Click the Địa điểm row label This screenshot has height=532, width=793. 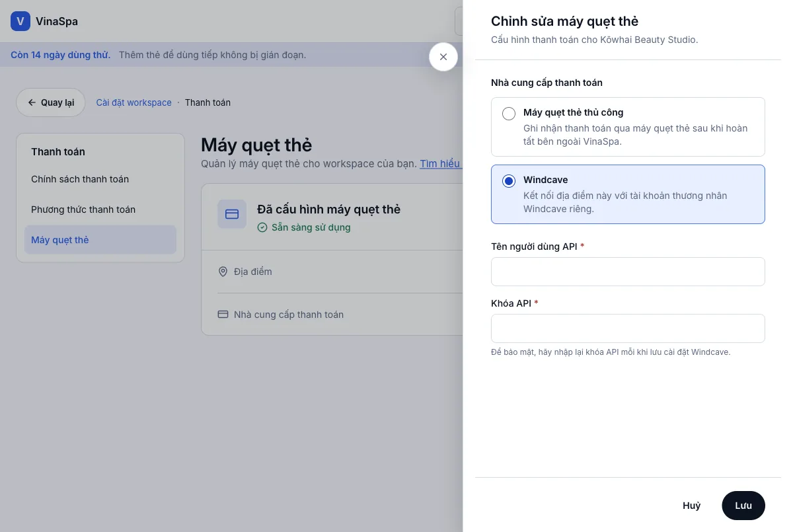[252, 272]
